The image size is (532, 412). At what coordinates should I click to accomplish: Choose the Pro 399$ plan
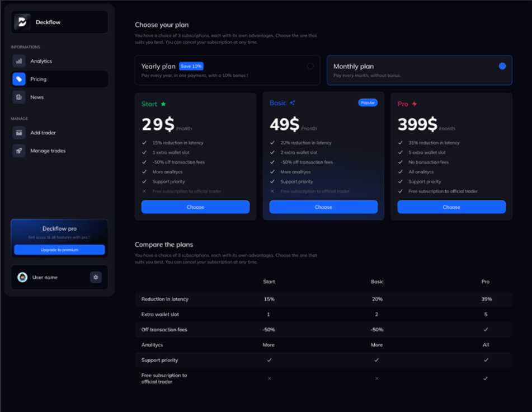451,207
